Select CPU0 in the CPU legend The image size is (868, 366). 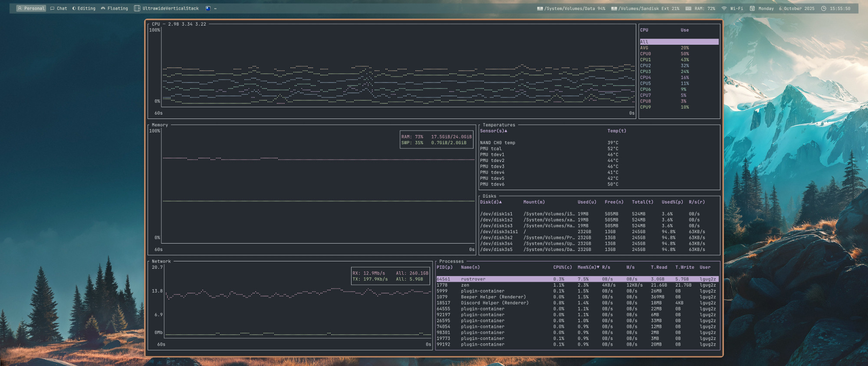click(x=645, y=54)
